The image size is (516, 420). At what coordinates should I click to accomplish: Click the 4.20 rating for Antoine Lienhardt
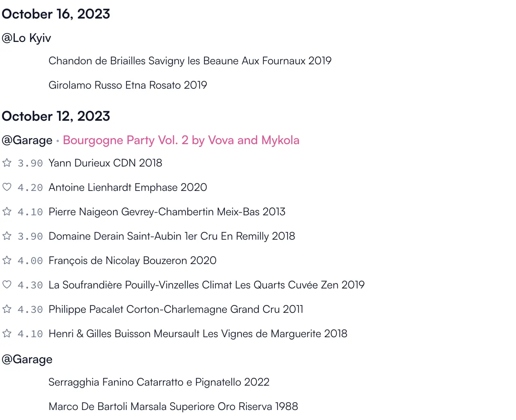[x=30, y=188]
